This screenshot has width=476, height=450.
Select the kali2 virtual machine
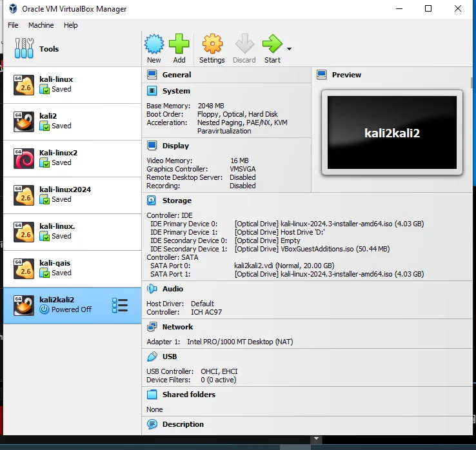[x=72, y=122]
